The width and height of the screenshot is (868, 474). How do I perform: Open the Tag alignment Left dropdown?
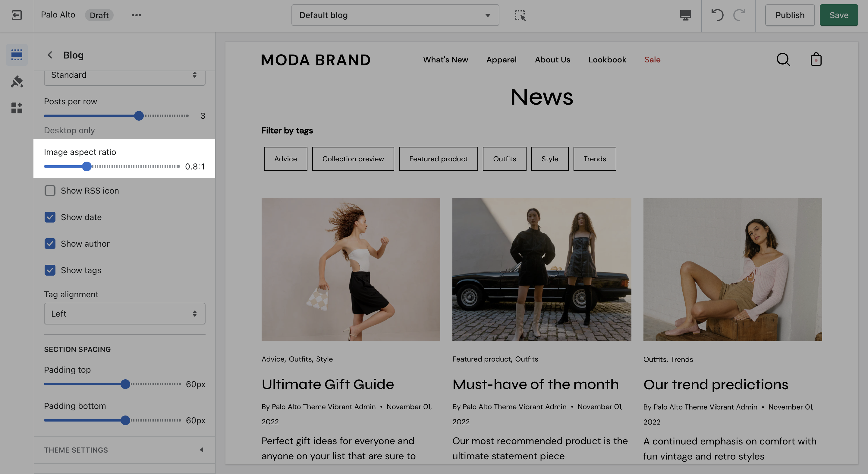124,314
